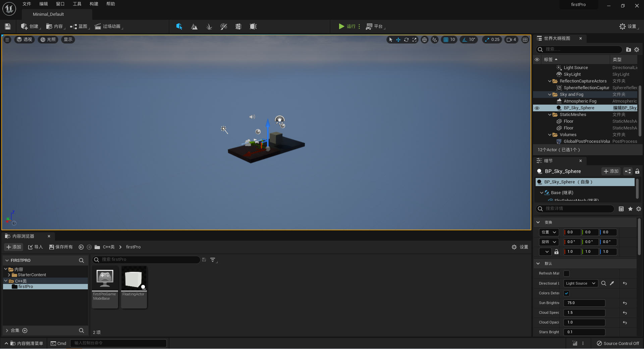Open the Window menu
644x349 pixels.
(x=60, y=4)
